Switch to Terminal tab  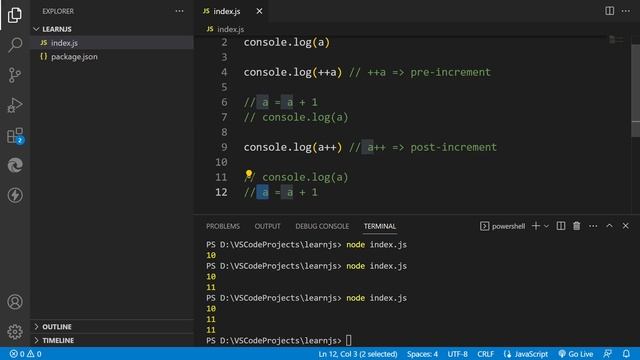(x=380, y=226)
